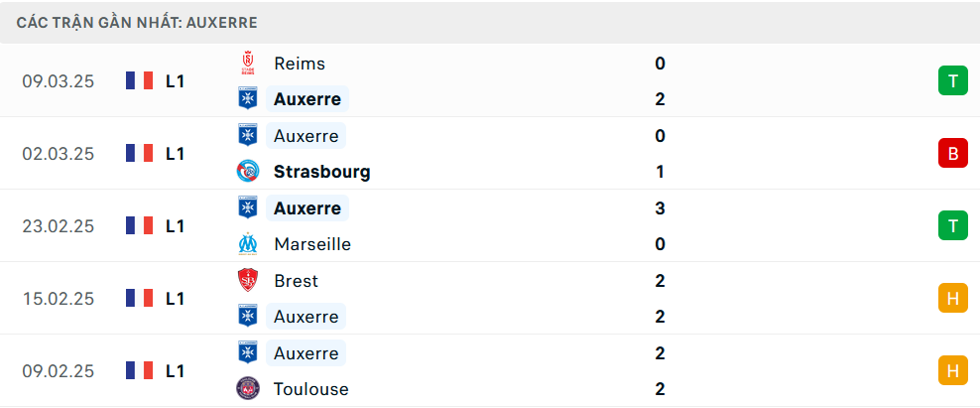980x408 pixels.
Task: Select the Reims team name
Action: point(300,64)
